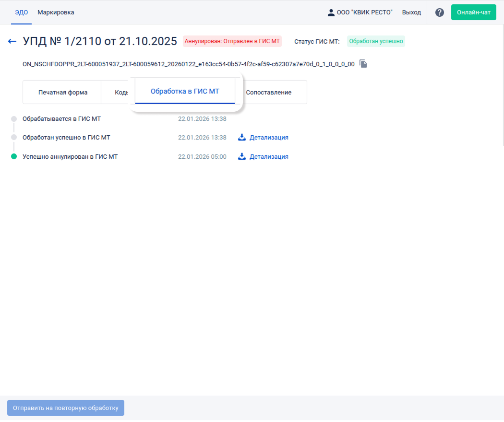Copy the document file name with the copy icon
Viewport: 504px width, 422px height.
[363, 64]
